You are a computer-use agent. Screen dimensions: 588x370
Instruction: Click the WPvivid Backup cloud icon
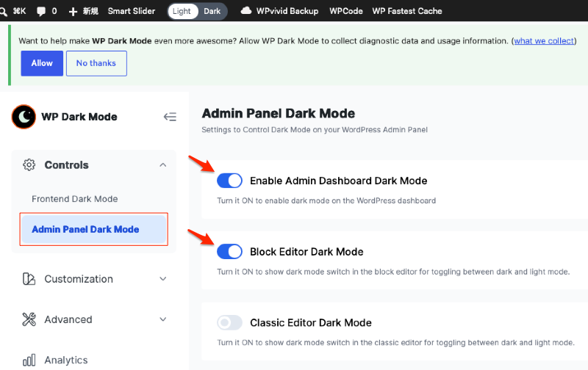tap(246, 11)
